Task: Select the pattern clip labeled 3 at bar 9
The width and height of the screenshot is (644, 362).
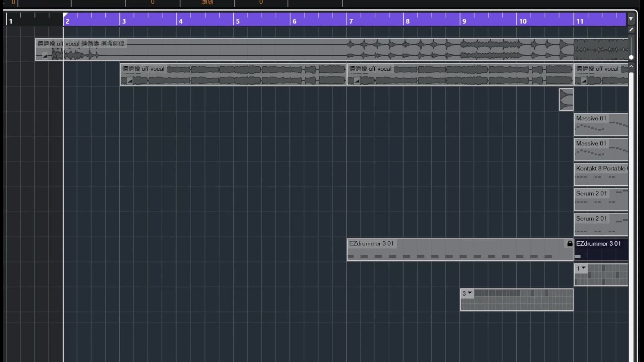Action: [517, 300]
